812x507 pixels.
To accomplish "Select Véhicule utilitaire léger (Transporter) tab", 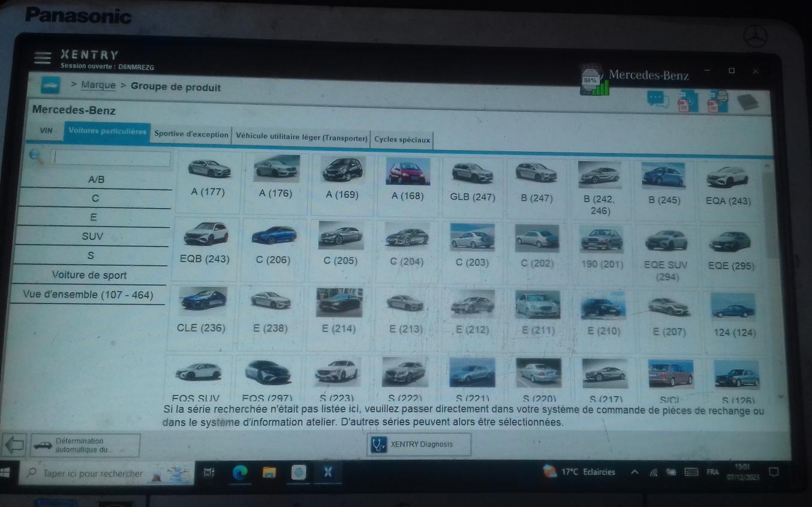I will tap(301, 138).
